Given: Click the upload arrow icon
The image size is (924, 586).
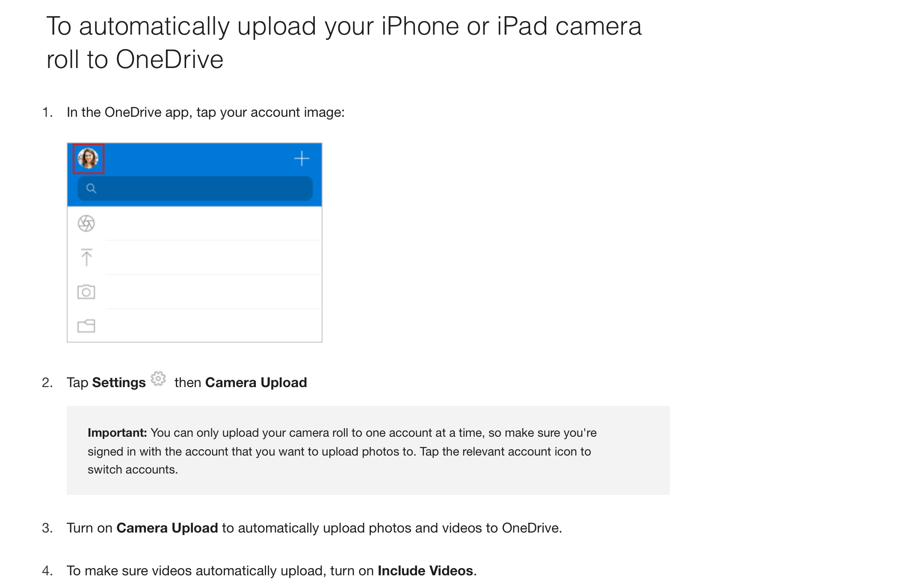Looking at the screenshot, I should point(86,257).
